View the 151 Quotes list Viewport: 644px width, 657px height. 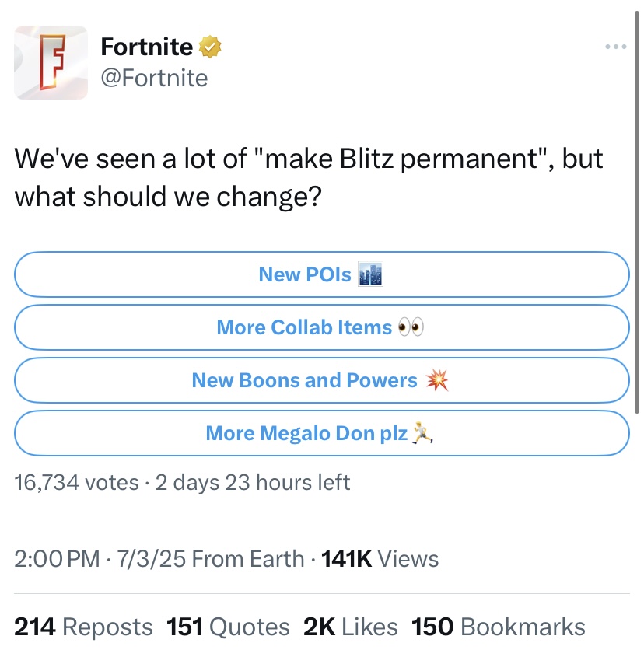[228, 627]
